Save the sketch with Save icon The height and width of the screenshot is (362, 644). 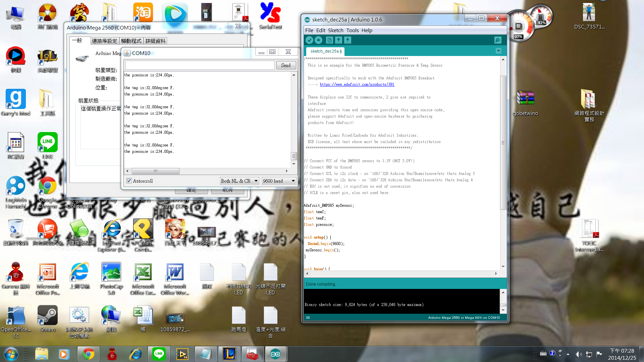[x=348, y=40]
